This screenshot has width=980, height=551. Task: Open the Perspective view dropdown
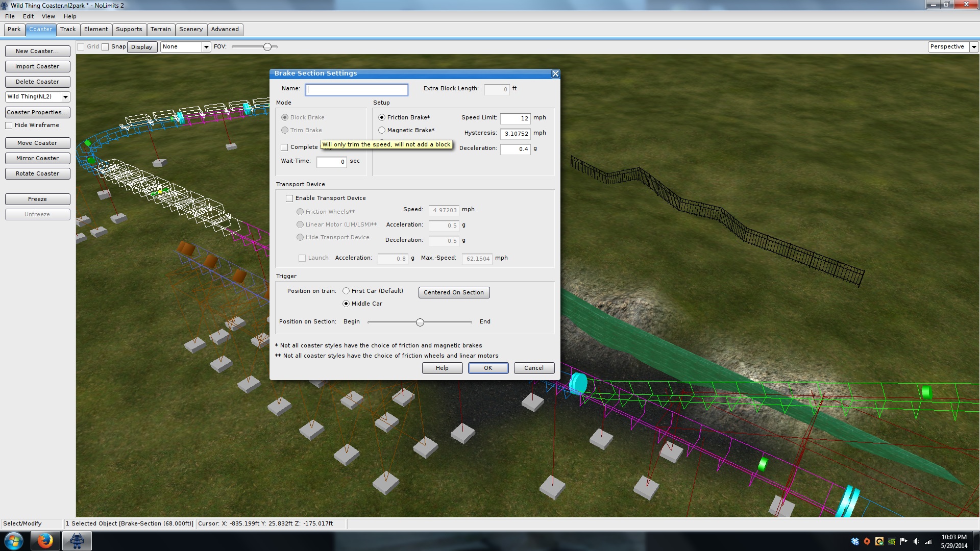[973, 47]
